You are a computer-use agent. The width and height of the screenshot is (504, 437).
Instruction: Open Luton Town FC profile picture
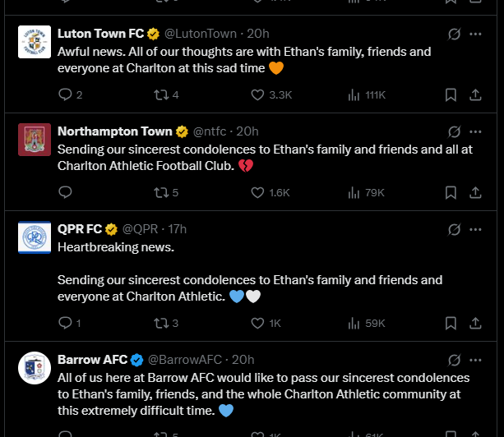click(35, 42)
